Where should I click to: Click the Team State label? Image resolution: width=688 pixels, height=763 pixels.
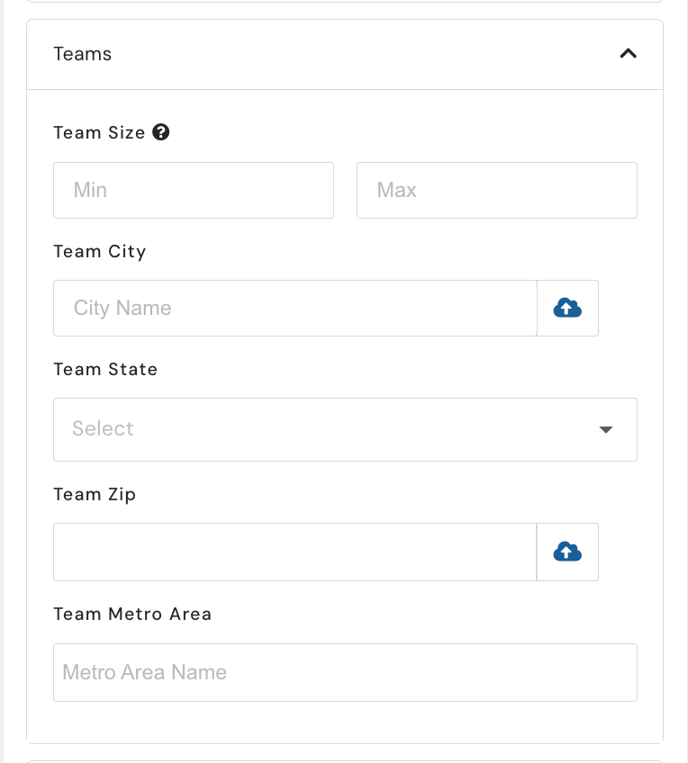(106, 369)
